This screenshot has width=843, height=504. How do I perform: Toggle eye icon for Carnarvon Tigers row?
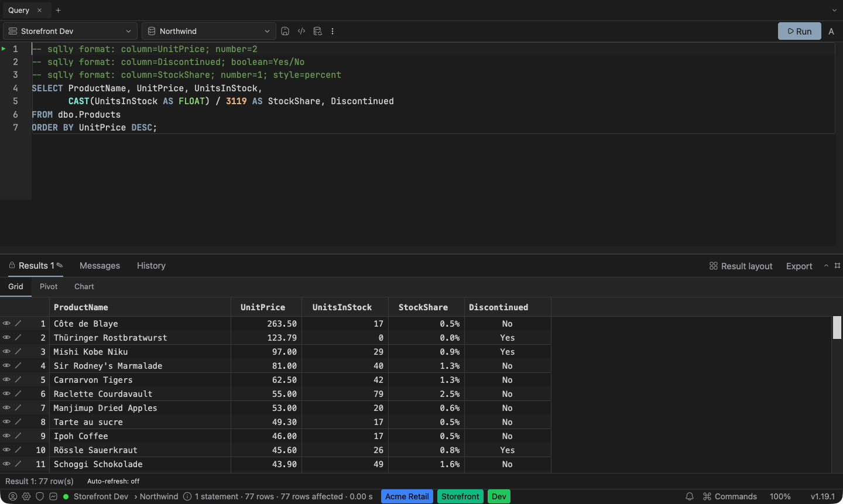pos(6,379)
